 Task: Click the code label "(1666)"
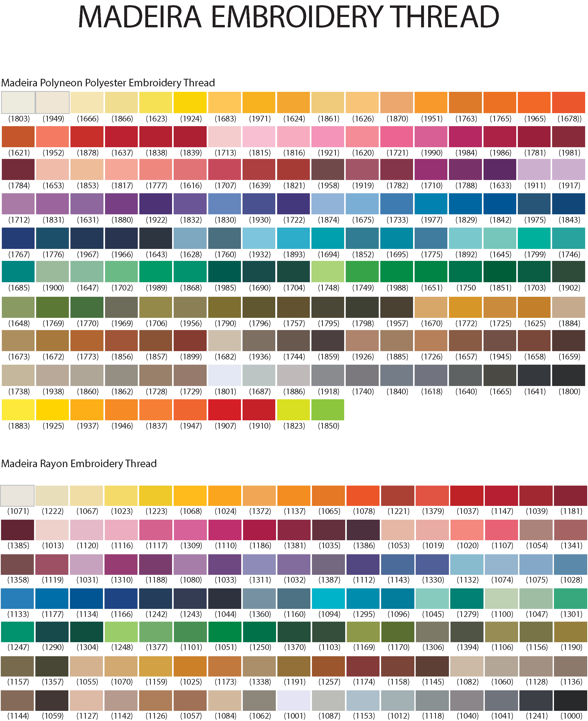click(x=88, y=119)
